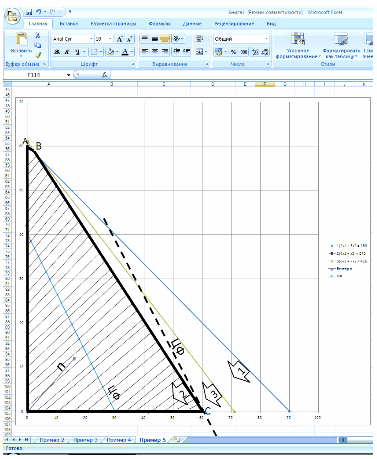Click the Undo arrow icon
Viewport: 377px width, 459px height.
click(38, 12)
